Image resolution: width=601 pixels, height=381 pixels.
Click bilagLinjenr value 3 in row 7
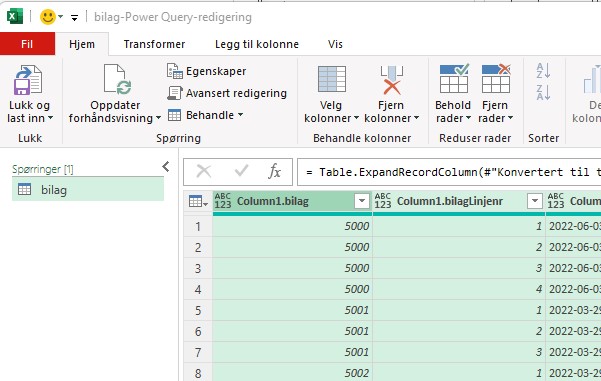click(x=459, y=352)
